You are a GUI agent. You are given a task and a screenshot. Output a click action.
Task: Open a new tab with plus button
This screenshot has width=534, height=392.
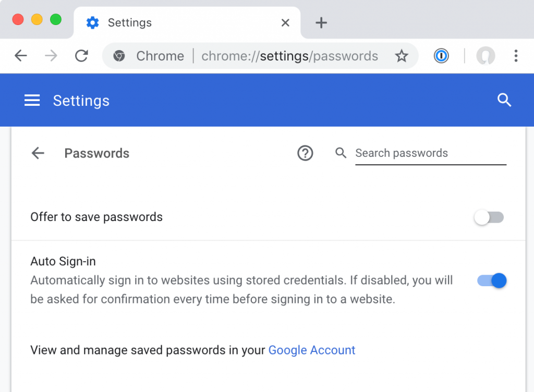(321, 23)
